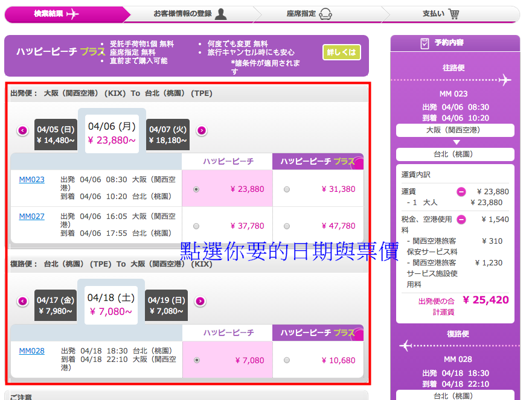Choose return date 04/18 (土) tab
Viewport: 532px width, 400px height.
point(111,305)
